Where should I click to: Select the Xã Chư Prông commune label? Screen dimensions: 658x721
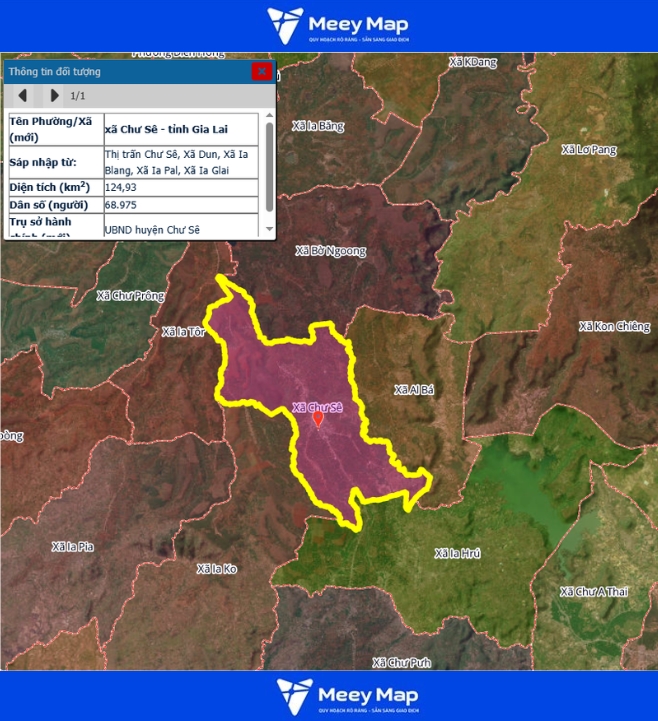(129, 296)
